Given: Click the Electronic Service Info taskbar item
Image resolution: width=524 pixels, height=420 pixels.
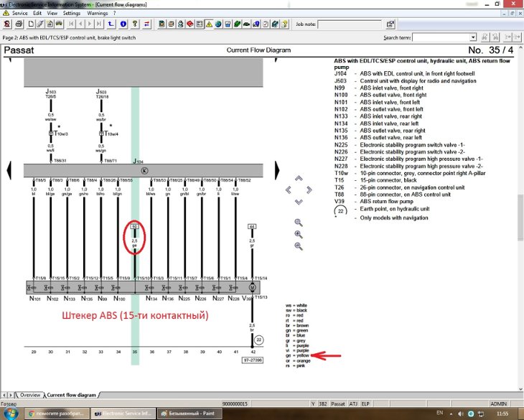Looking at the screenshot, I should [123, 414].
